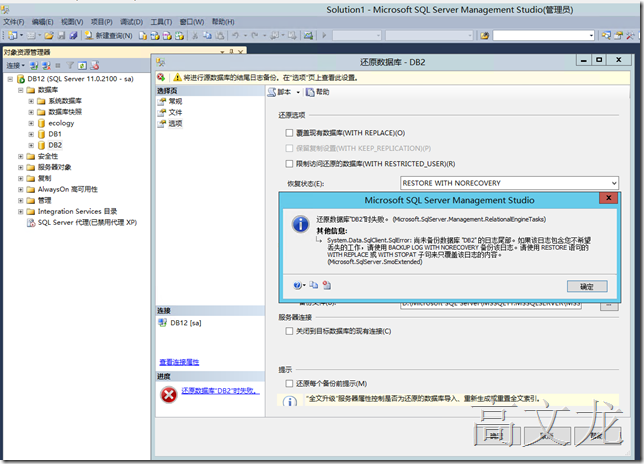
Task: Click the help icon in error message box
Action: [298, 285]
